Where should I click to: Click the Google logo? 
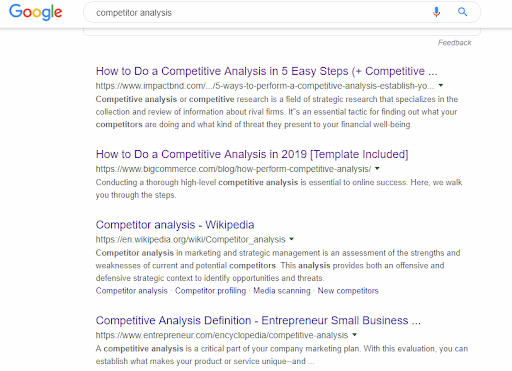[x=36, y=12]
